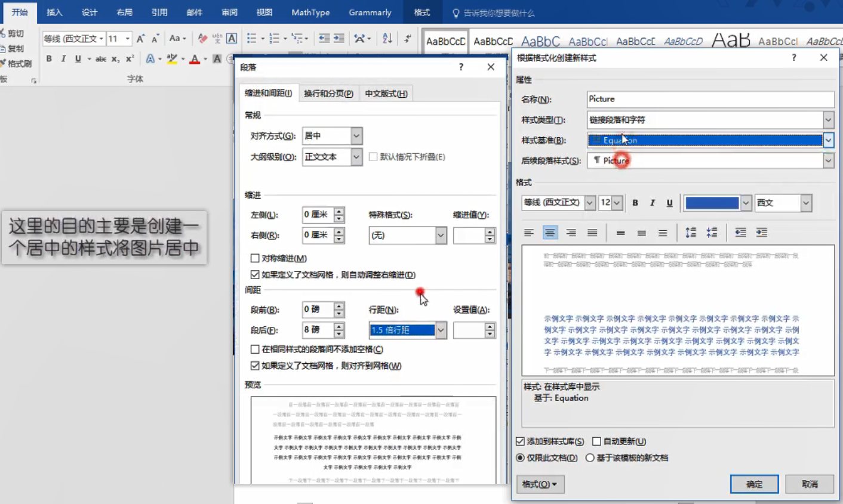Click Underline in the new style dialog

670,203
